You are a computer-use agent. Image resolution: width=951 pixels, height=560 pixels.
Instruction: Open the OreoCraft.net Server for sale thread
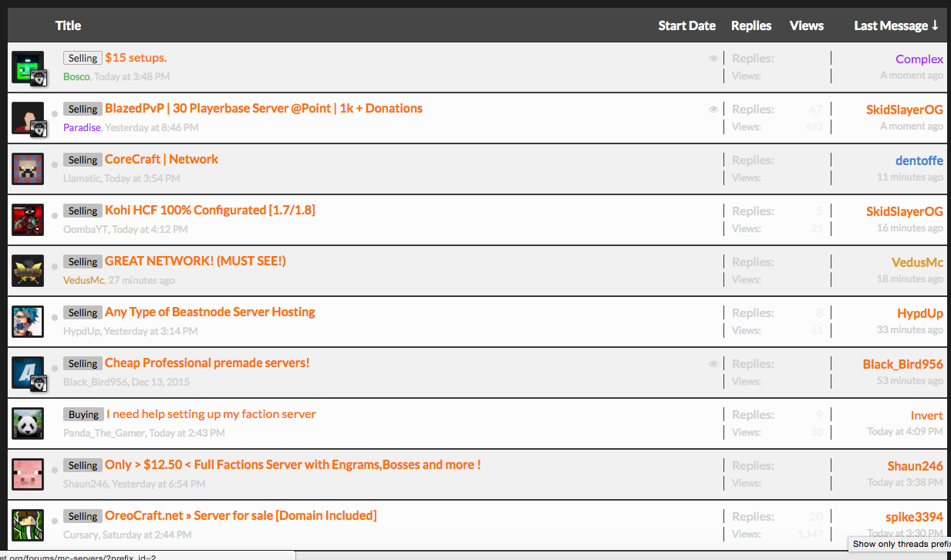click(x=241, y=515)
